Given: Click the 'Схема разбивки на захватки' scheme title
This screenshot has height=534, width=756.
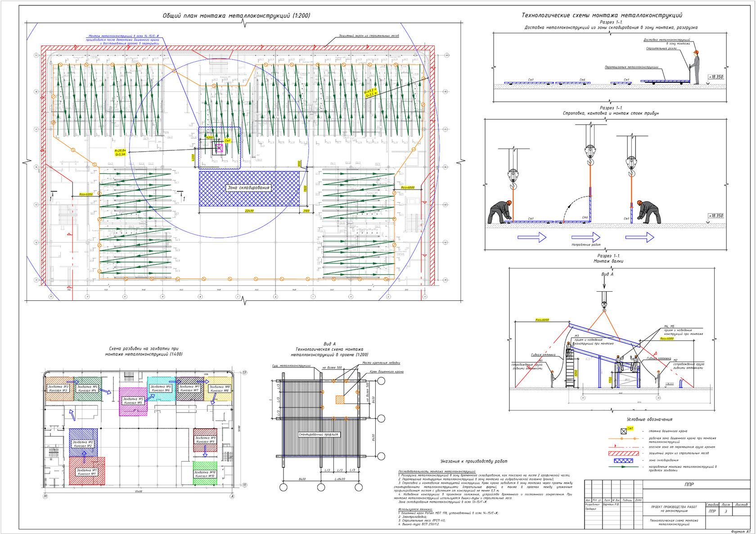Looking at the screenshot, I should [x=144, y=351].
